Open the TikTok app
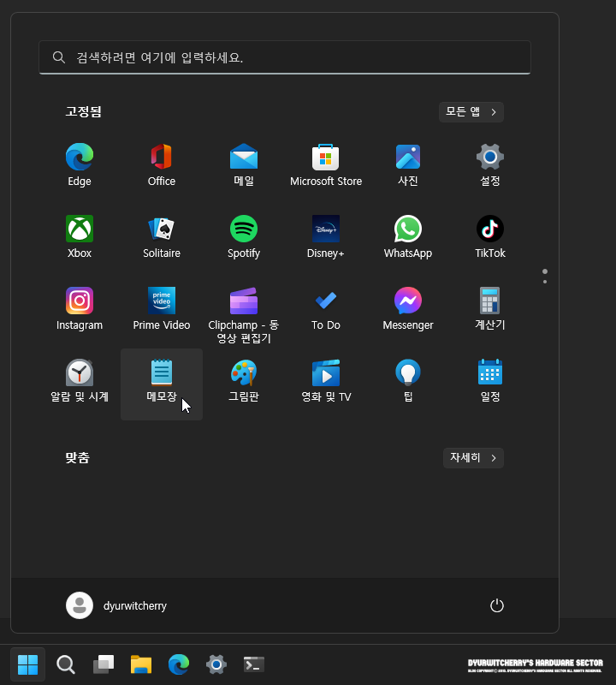This screenshot has height=685, width=616. pos(490,237)
